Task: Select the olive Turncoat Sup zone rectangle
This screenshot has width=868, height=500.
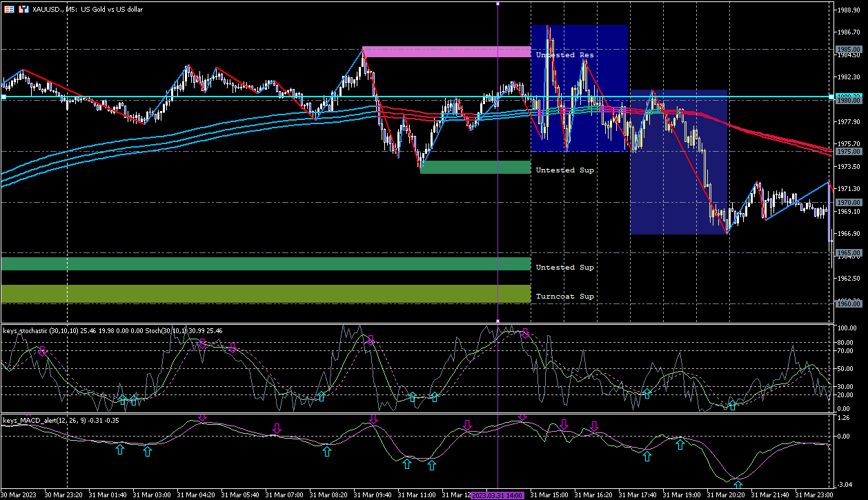Action: click(266, 294)
